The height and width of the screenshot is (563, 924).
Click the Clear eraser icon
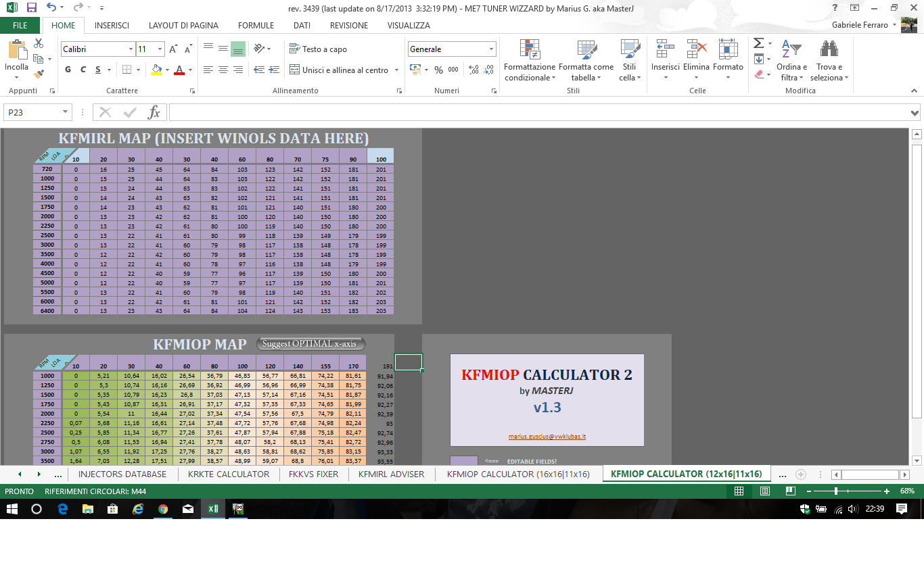[x=758, y=74]
